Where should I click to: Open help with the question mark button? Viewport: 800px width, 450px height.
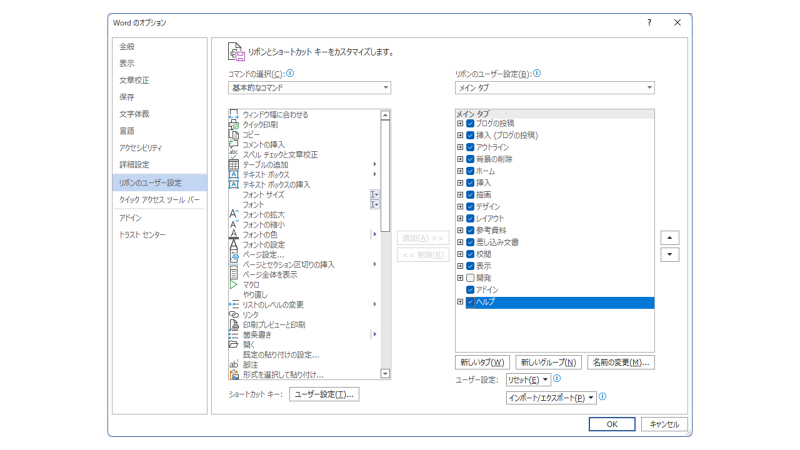click(x=649, y=22)
